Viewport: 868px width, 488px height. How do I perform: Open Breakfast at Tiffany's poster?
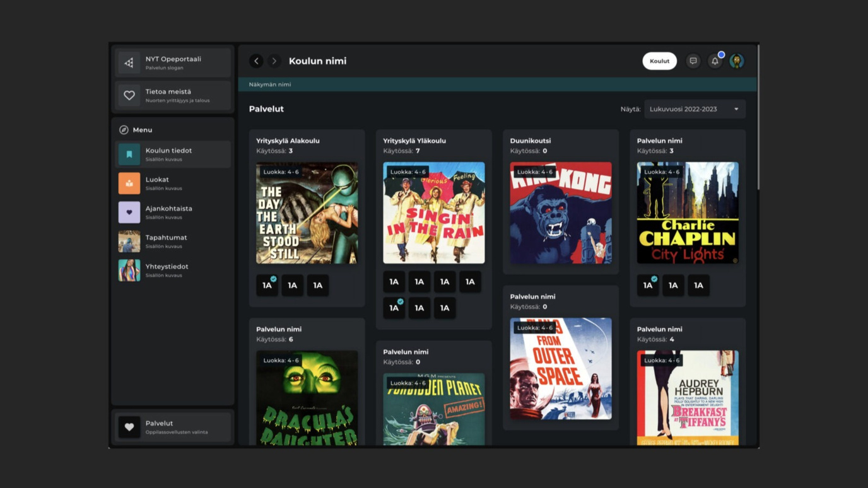688,398
